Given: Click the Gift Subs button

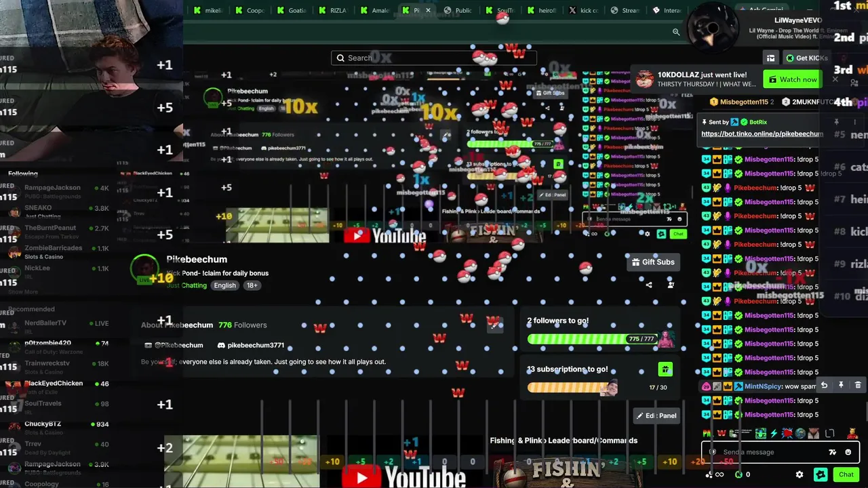Looking at the screenshot, I should click(x=652, y=262).
